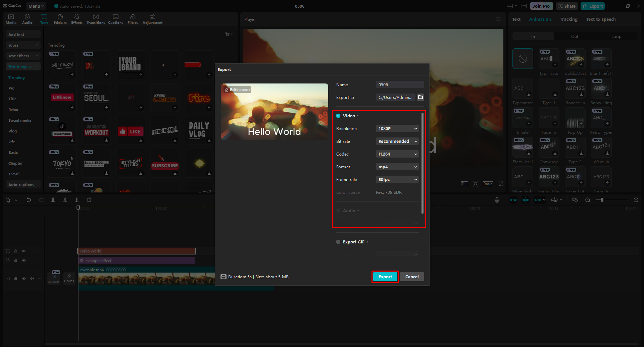Click the Delete trash icon in timeline toolbar
644x347 pixels.
pyautogui.click(x=89, y=200)
